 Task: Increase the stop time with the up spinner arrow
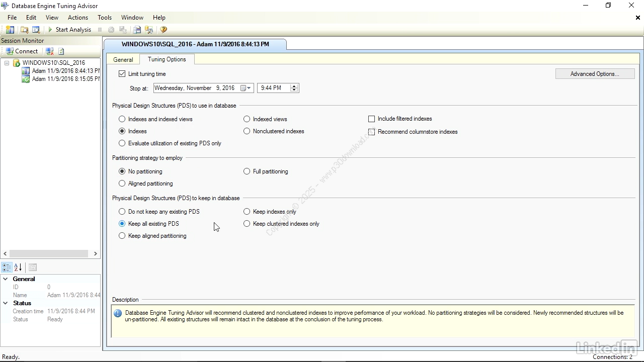coord(294,86)
